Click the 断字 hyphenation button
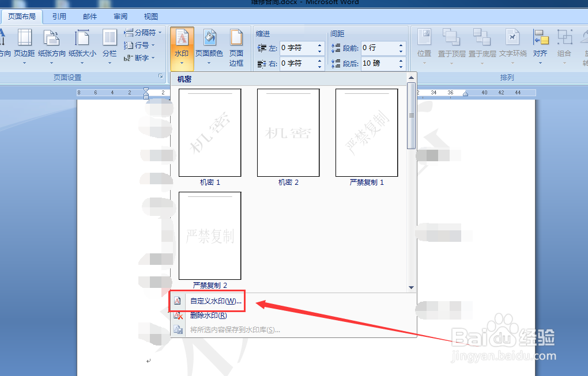This screenshot has width=588, height=376. (140, 58)
